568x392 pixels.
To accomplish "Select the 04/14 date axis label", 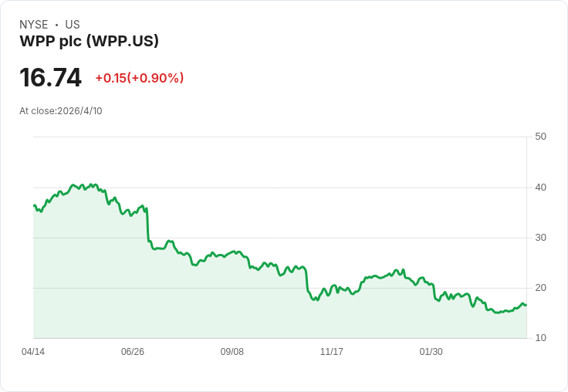I will tap(33, 351).
